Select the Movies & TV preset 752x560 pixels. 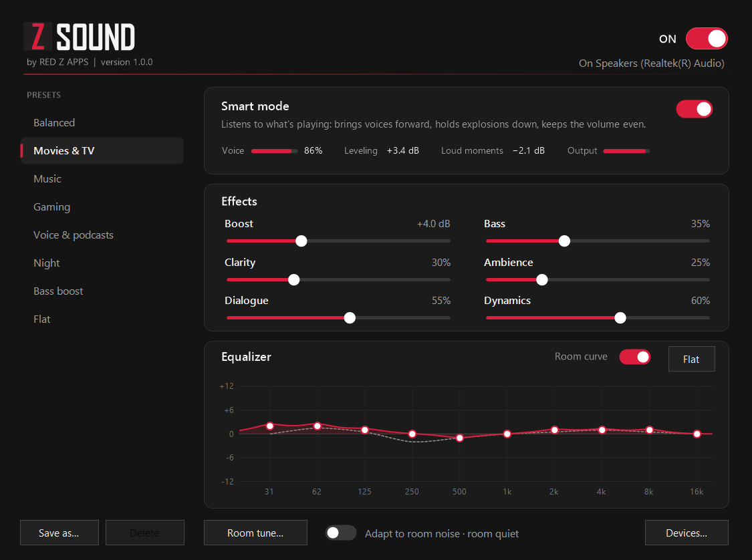pyautogui.click(x=102, y=150)
